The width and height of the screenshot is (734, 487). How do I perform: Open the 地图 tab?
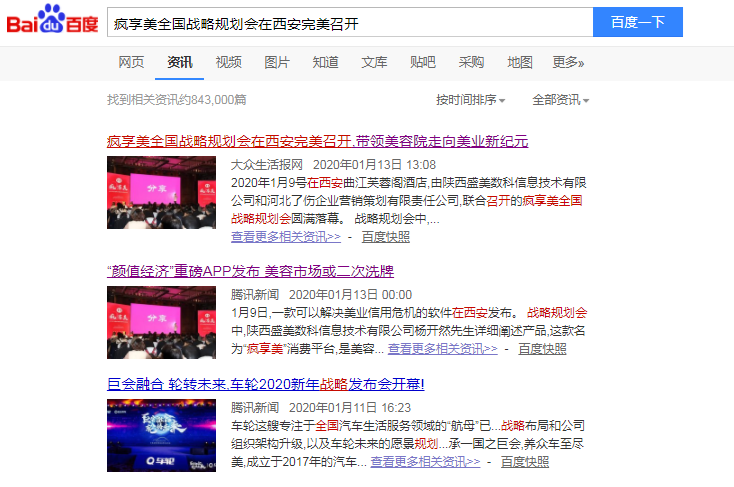point(519,62)
